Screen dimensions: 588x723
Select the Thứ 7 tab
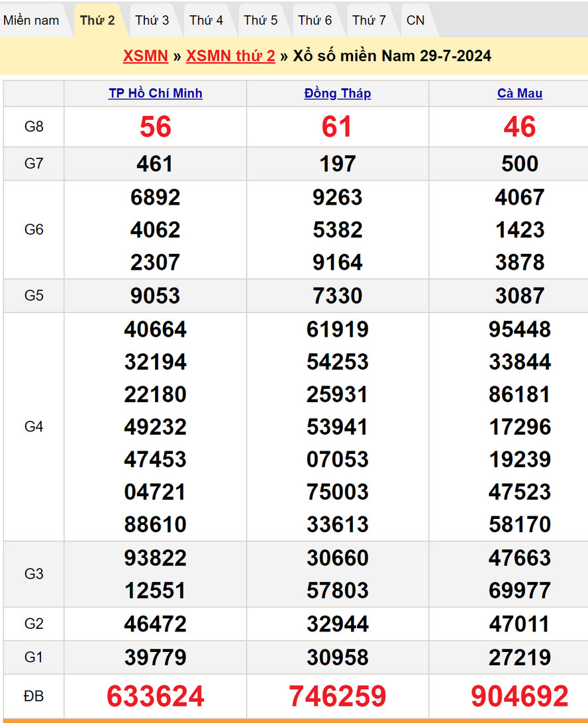pos(369,21)
